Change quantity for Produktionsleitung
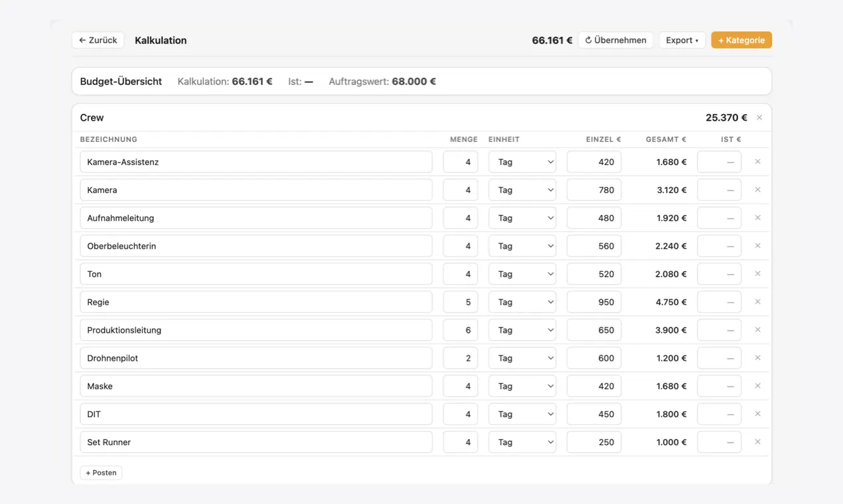843x504 pixels. coord(461,330)
